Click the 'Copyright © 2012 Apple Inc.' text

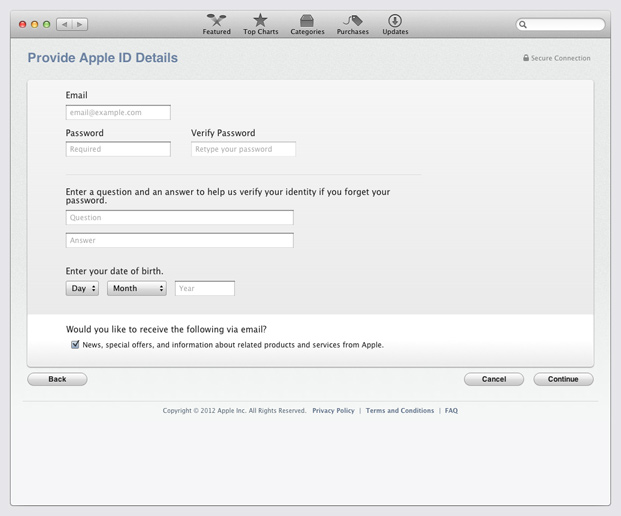tap(204, 411)
